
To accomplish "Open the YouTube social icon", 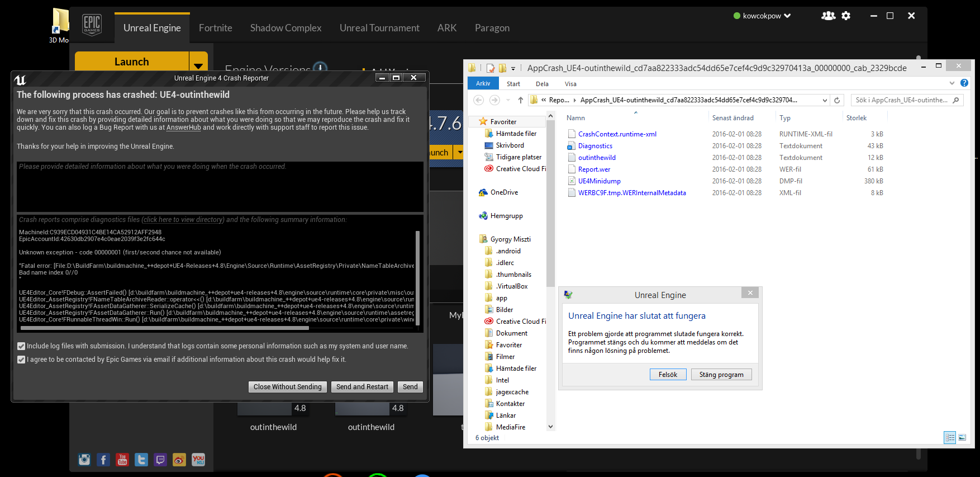I will coord(122,460).
